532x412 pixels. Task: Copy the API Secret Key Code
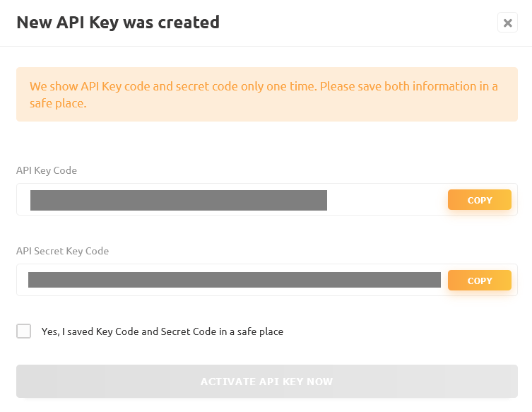[x=480, y=281]
